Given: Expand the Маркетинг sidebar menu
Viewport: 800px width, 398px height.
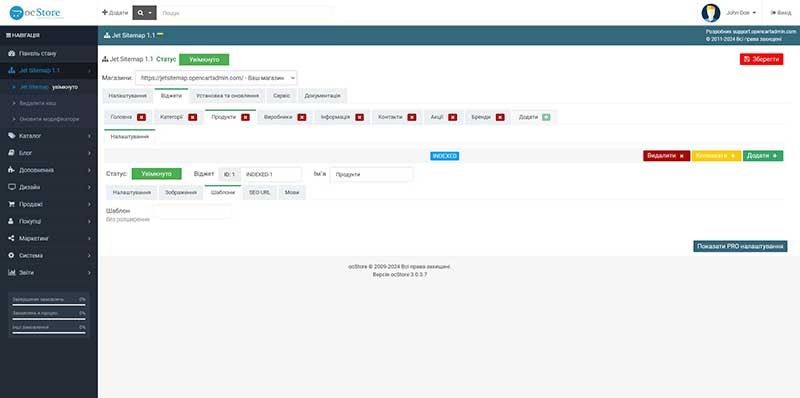Looking at the screenshot, I should pyautogui.click(x=48, y=238).
